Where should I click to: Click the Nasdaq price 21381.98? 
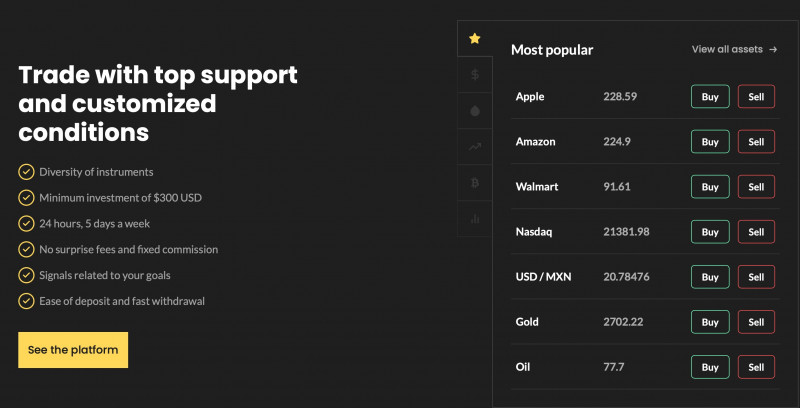(x=626, y=232)
